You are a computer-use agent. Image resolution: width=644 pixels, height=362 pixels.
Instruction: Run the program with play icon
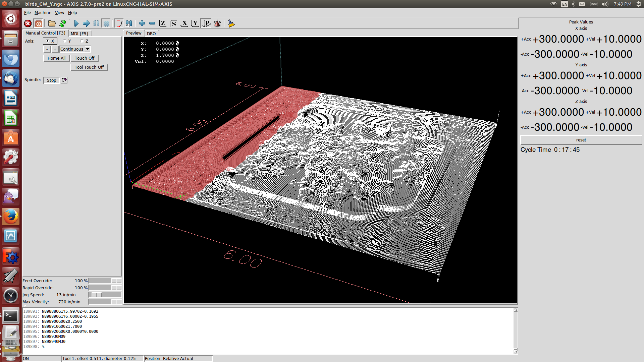tap(76, 23)
